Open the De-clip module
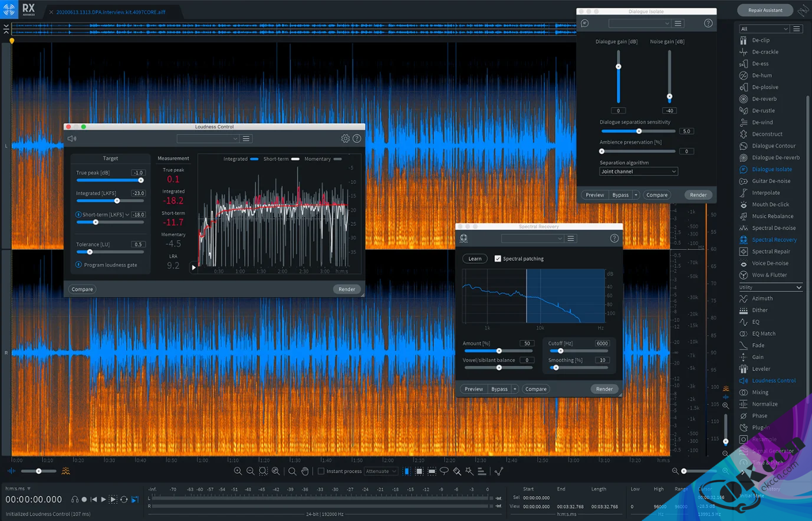The image size is (812, 521). [x=761, y=40]
